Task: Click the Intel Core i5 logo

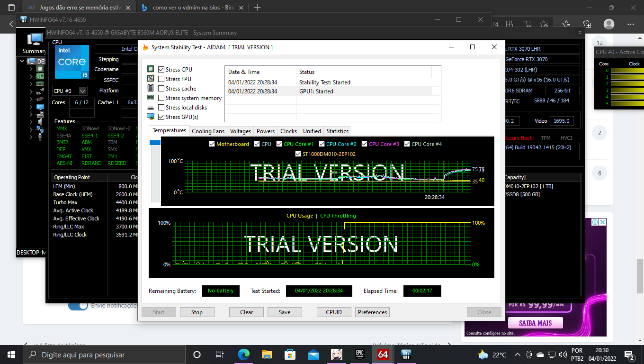Action: pos(72,62)
